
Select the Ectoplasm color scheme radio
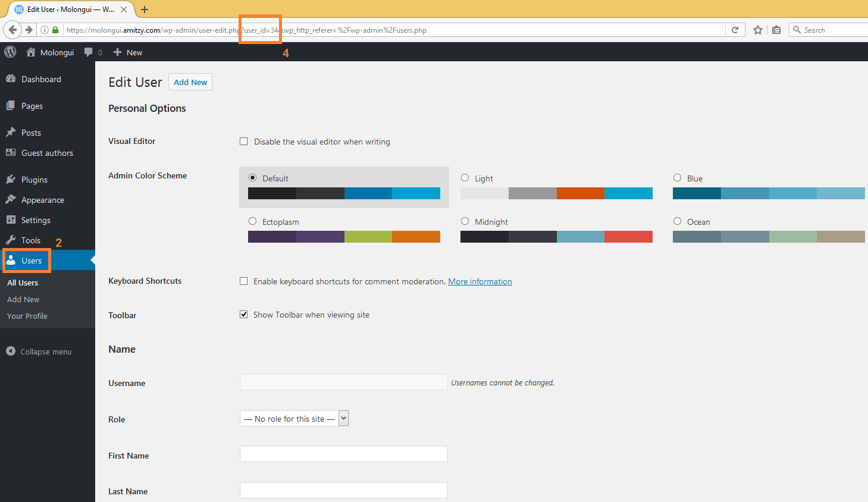point(252,221)
